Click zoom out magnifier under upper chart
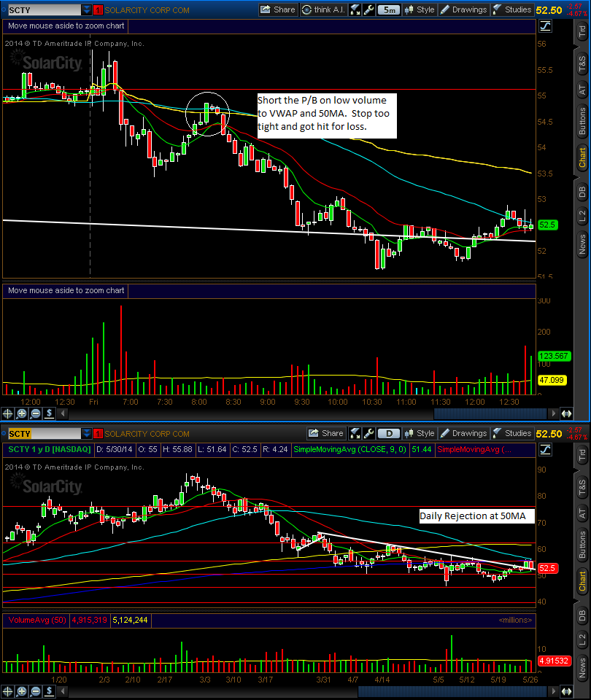591x700 pixels. 36,413
